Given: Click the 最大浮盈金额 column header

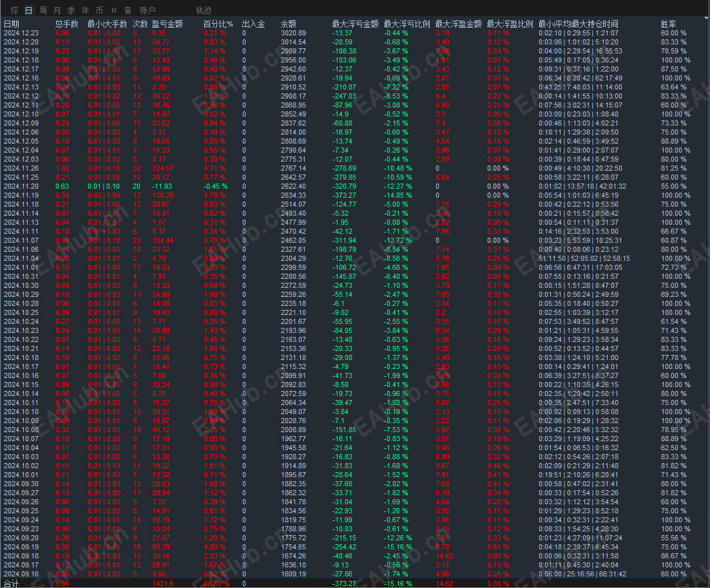Looking at the screenshot, I should click(x=458, y=24).
